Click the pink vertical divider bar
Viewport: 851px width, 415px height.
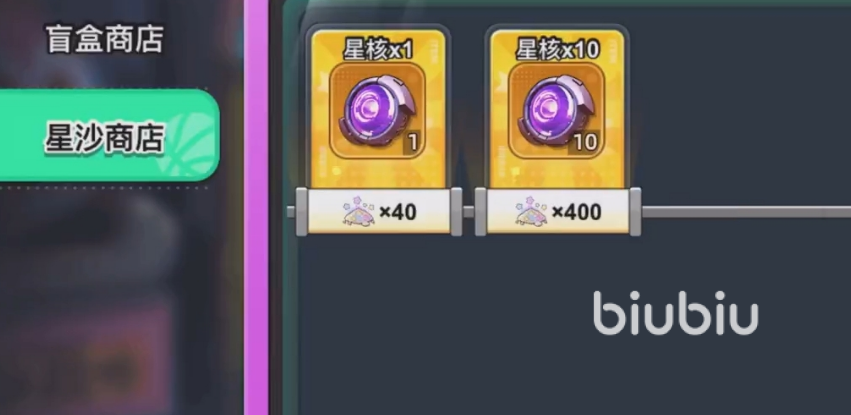point(256,207)
